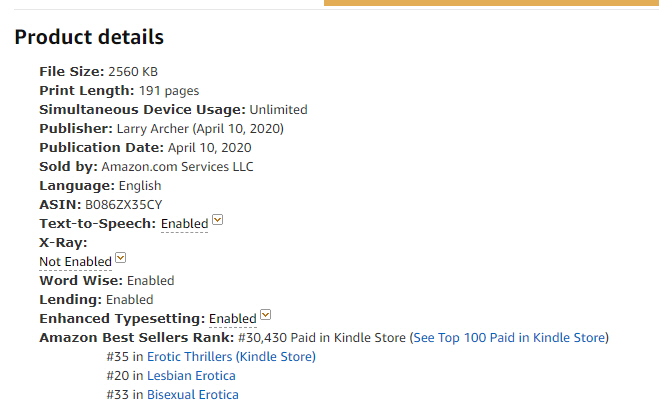This screenshot has width=659, height=415.
Task: Open the X-Ray "Not Enabled" popover
Action: 75,262
